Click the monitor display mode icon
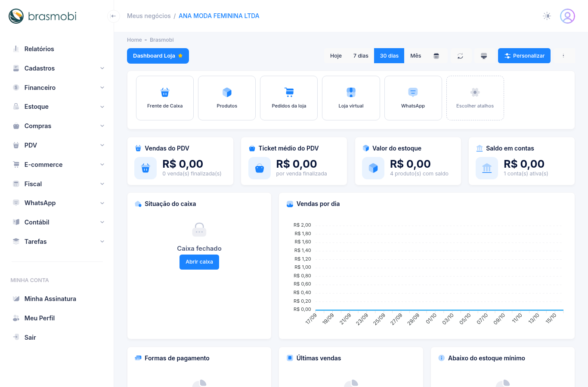 (x=484, y=56)
